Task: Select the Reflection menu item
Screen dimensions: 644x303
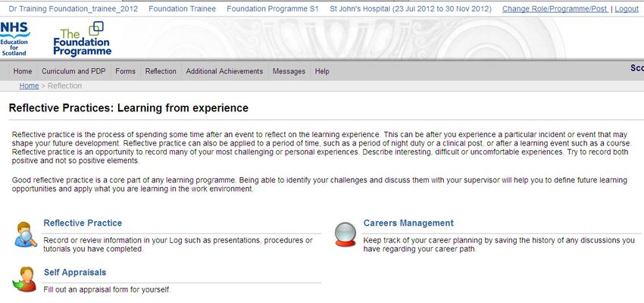Action: click(x=161, y=71)
